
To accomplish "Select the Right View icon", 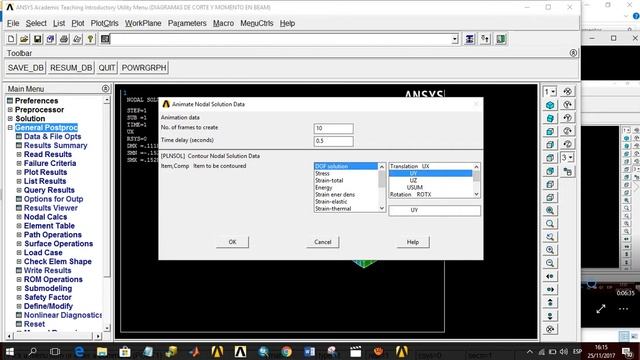I will 550,144.
